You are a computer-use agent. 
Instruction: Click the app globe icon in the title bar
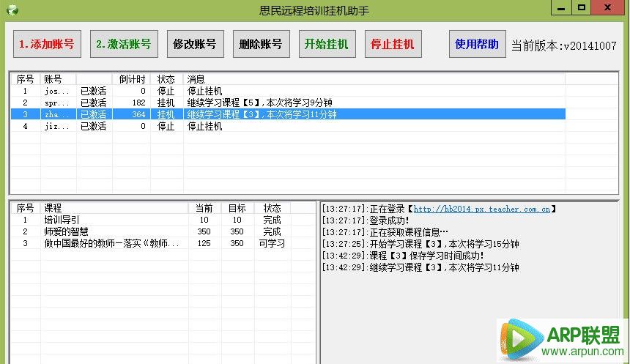coord(12,10)
